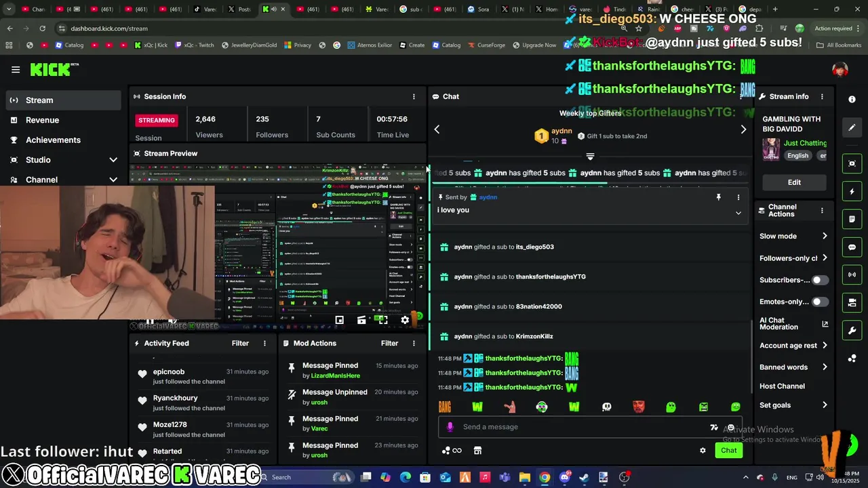Open Slow mode settings arrow
Screen dimensions: 868x488
pos(825,236)
